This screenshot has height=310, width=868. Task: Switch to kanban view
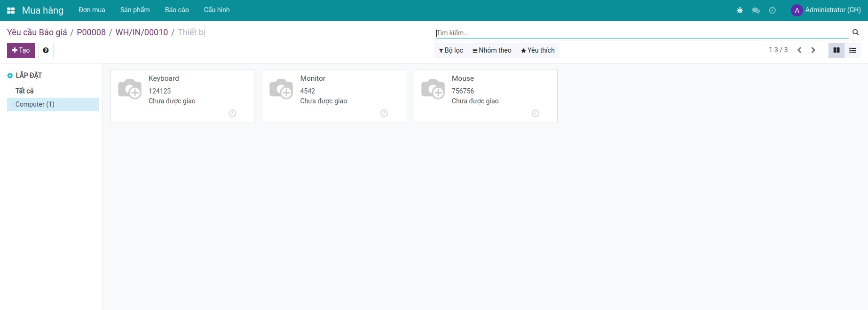point(836,50)
